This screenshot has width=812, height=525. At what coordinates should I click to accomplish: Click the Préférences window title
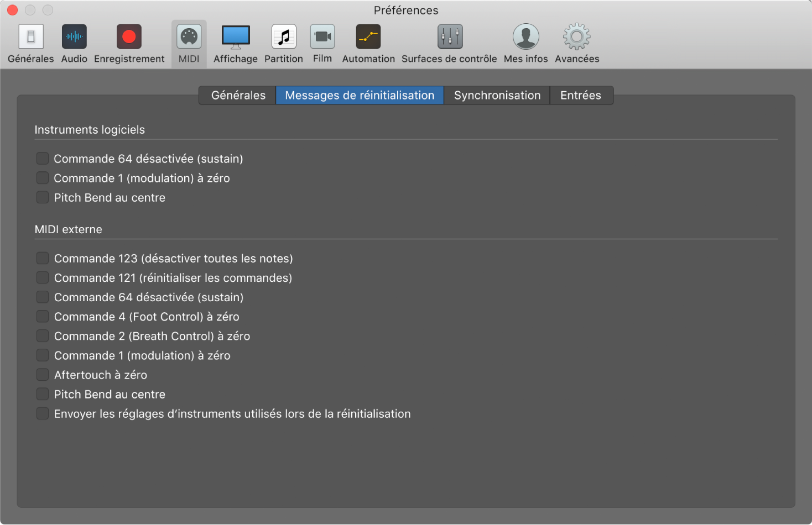406,11
